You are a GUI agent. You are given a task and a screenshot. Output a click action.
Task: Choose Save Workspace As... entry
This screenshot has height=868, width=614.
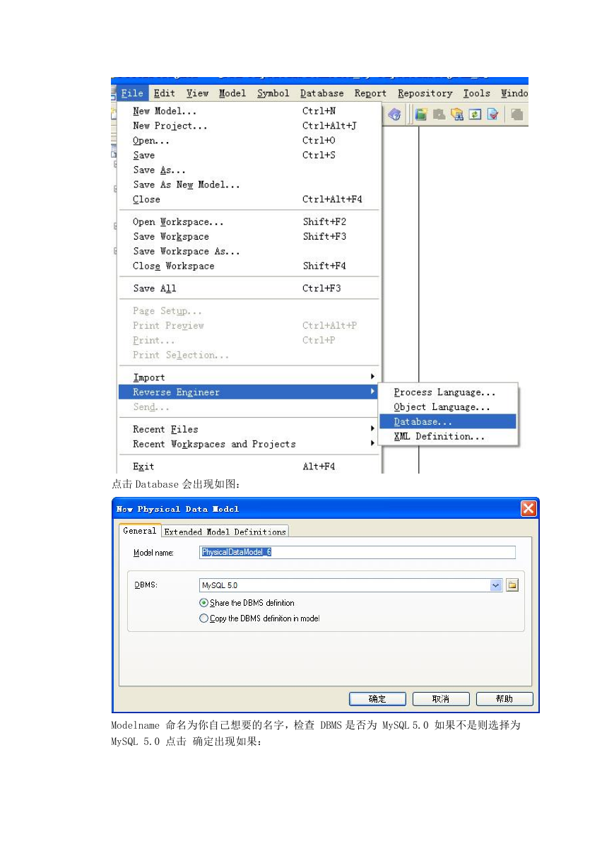point(250,251)
